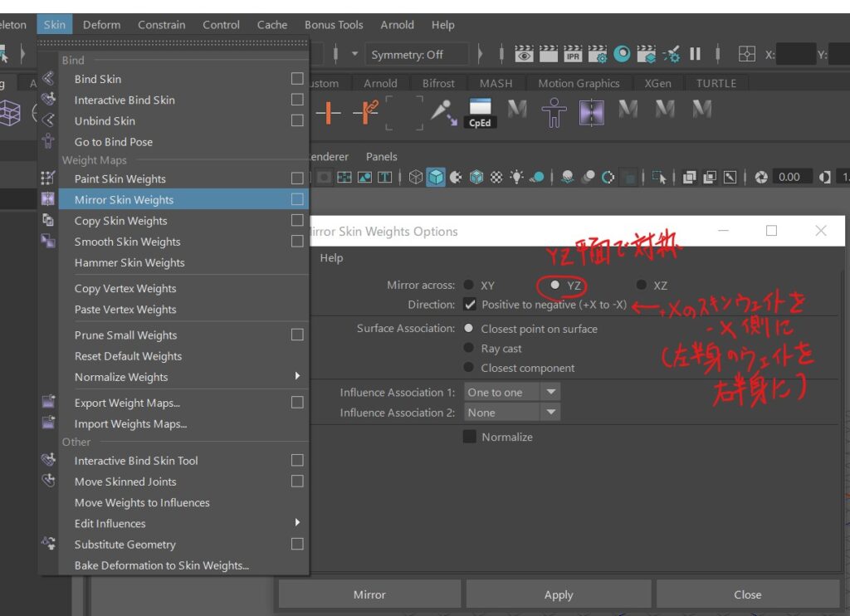Select the XZ mirror across radio button

pyautogui.click(x=642, y=286)
